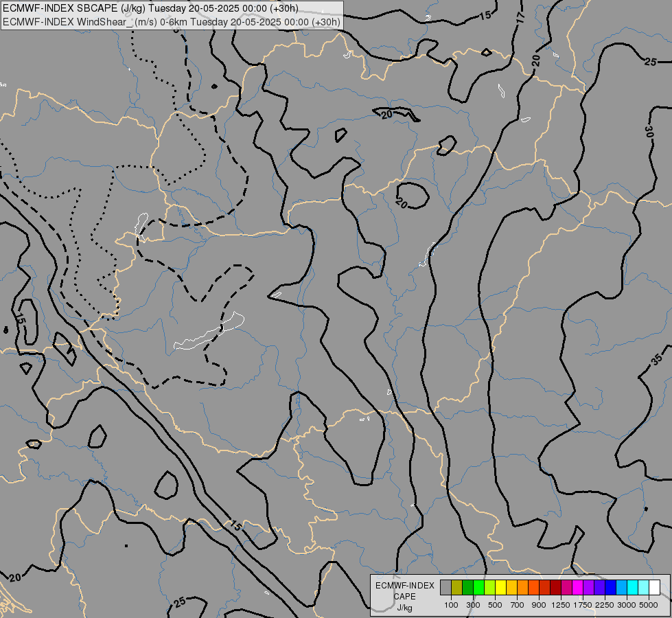Image resolution: width=672 pixels, height=618 pixels.
Task: Click the '30' wind shear contour label
Action: click(649, 132)
